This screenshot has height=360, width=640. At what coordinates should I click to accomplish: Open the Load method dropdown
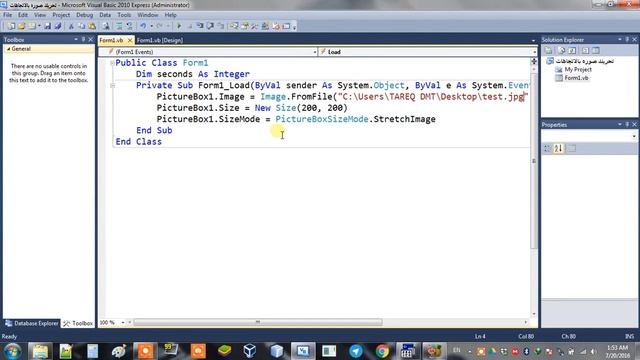click(x=534, y=52)
